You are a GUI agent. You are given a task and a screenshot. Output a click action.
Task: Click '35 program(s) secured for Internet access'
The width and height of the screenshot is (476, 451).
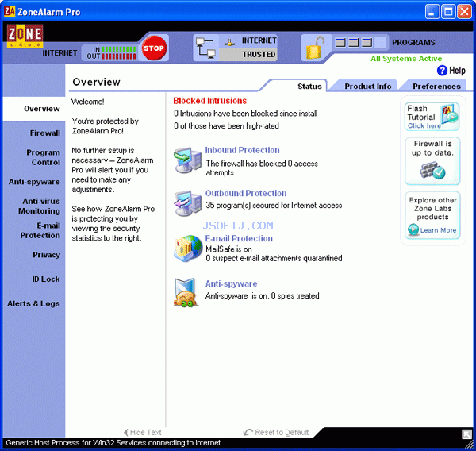274,206
